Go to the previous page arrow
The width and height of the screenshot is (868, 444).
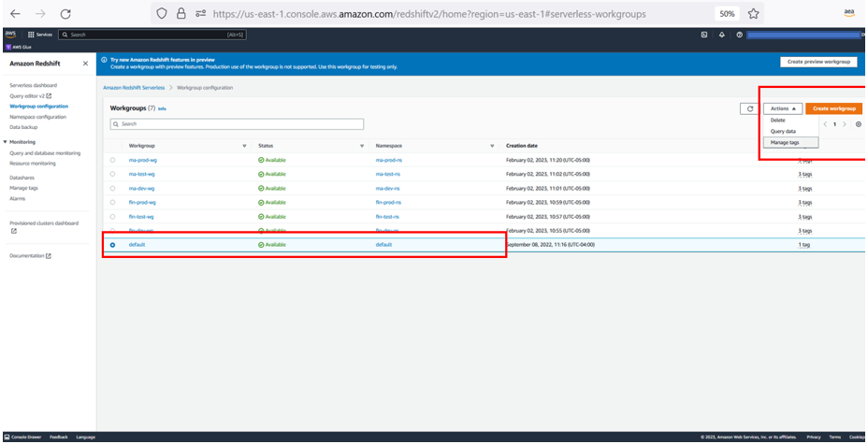[825, 124]
